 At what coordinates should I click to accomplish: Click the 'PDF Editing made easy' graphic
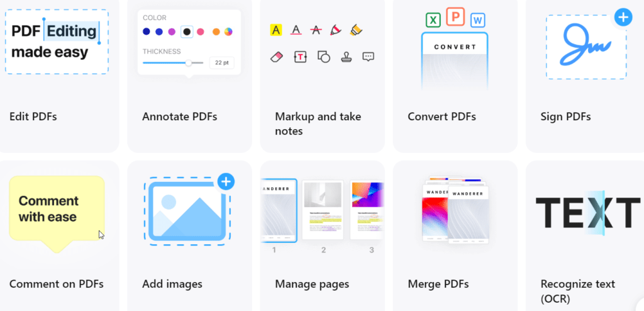tap(57, 42)
